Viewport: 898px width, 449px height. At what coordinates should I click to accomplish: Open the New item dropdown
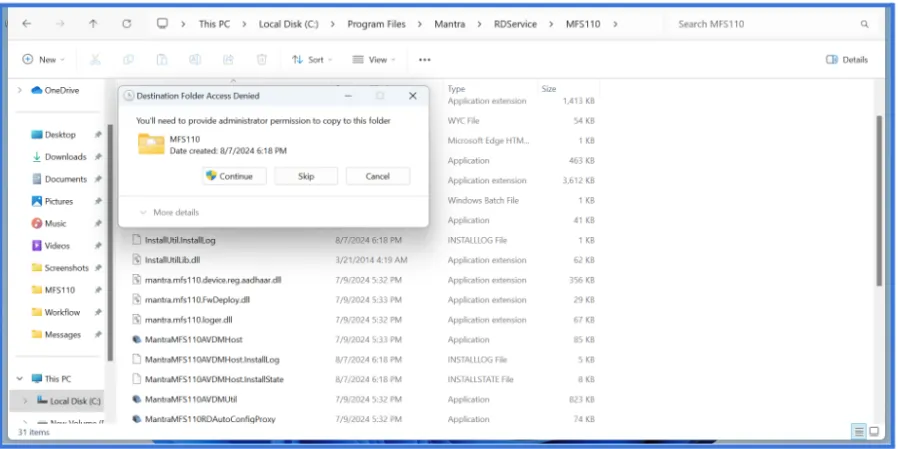coord(43,60)
